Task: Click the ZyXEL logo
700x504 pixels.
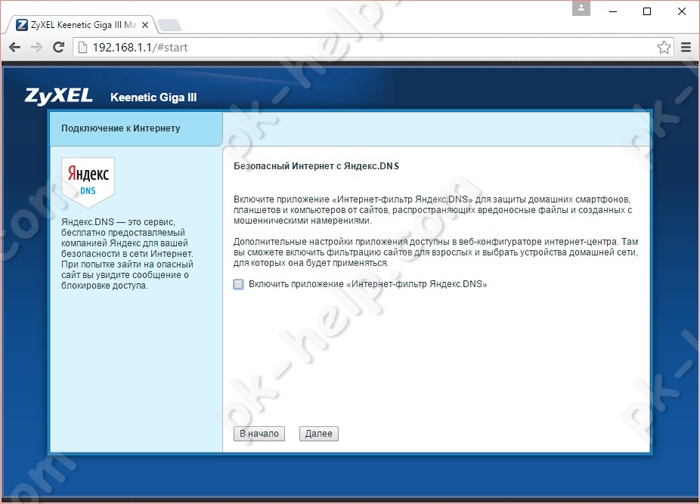Action: coord(58,96)
